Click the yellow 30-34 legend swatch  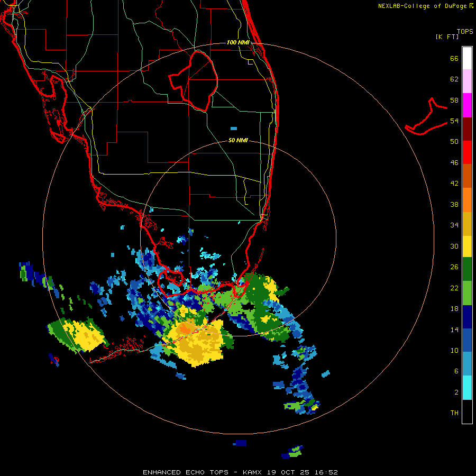point(467,246)
